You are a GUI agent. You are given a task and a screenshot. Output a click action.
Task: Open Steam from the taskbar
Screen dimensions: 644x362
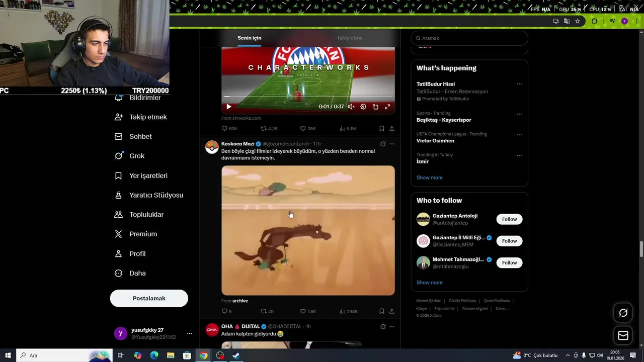point(236,355)
